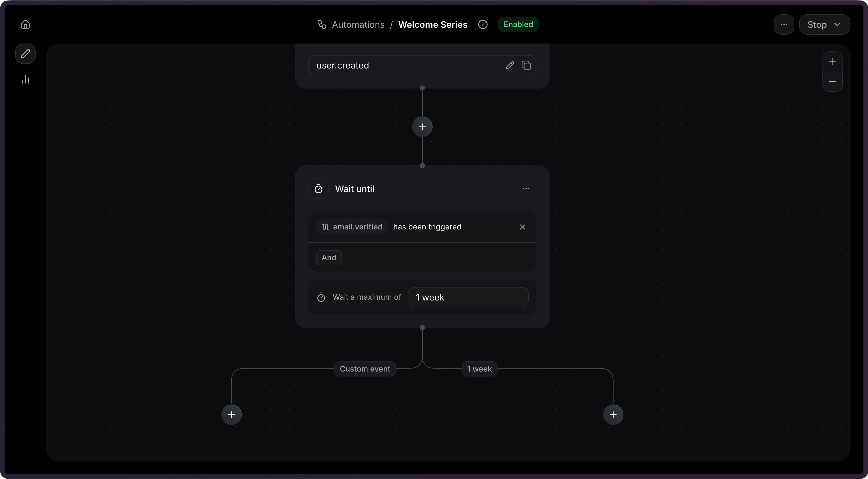
Task: Click the timer icon on the Wait until node
Action: click(x=318, y=188)
